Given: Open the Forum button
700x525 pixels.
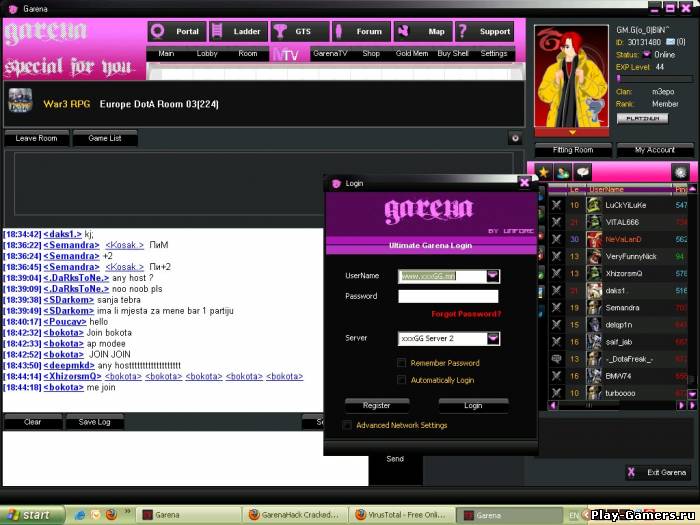Looking at the screenshot, I should 361,32.
